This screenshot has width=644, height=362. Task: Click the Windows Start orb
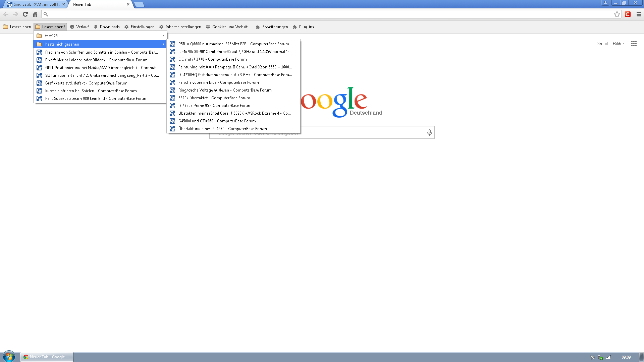click(x=9, y=356)
